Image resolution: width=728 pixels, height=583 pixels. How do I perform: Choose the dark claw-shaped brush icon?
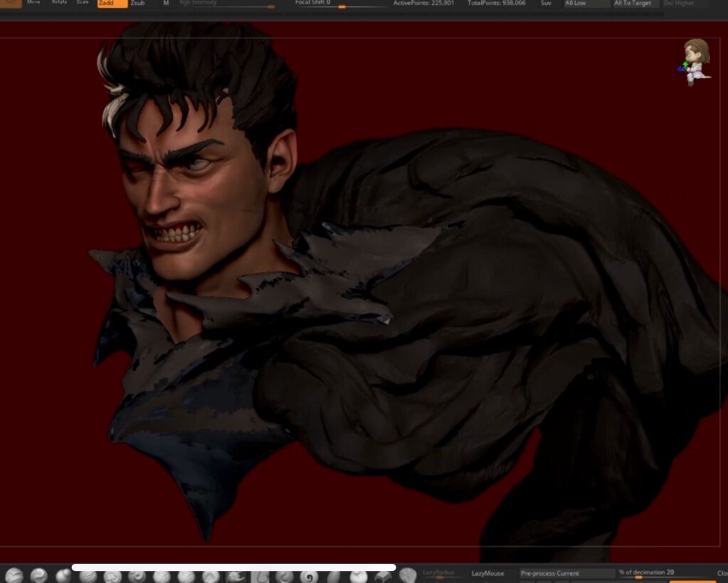tap(236, 577)
